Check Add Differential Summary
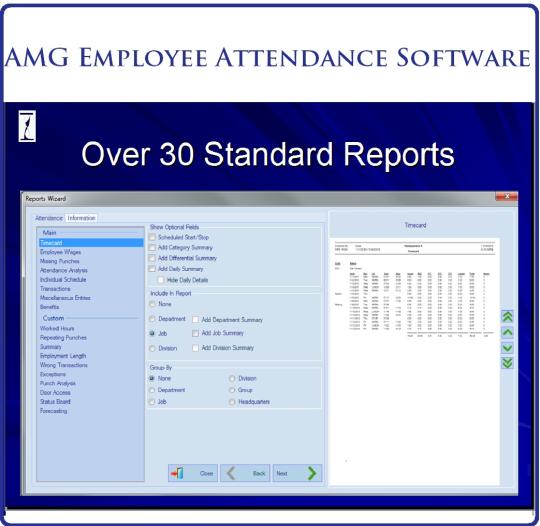Viewport: 540px width, 526px height. (x=152, y=258)
